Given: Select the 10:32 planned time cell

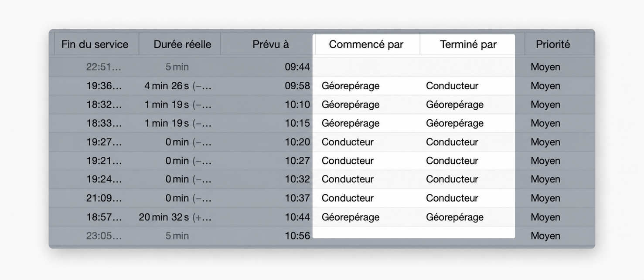Looking at the screenshot, I should pyautogui.click(x=297, y=179).
